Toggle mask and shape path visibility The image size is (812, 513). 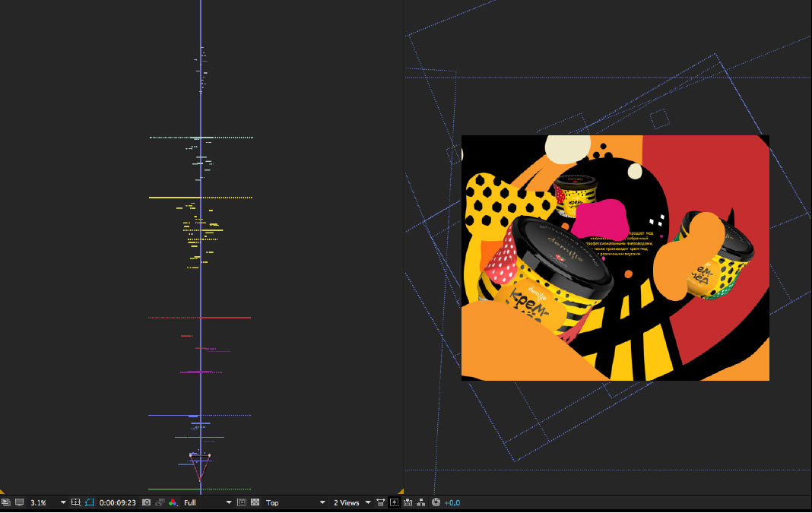90,502
